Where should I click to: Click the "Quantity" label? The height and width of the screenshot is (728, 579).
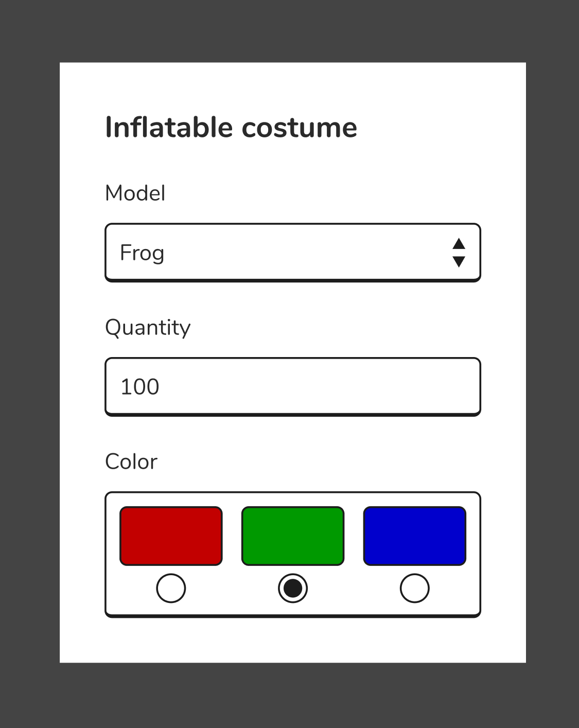click(x=148, y=328)
